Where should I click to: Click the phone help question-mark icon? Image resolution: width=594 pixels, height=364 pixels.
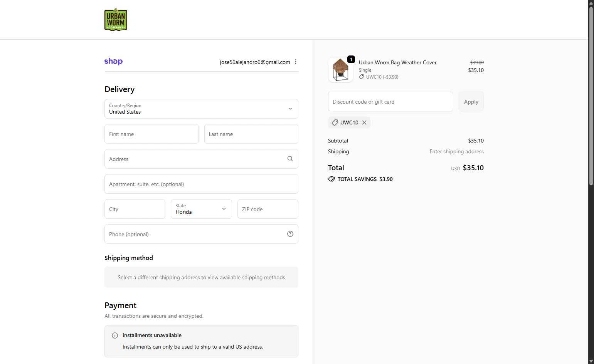pos(290,234)
